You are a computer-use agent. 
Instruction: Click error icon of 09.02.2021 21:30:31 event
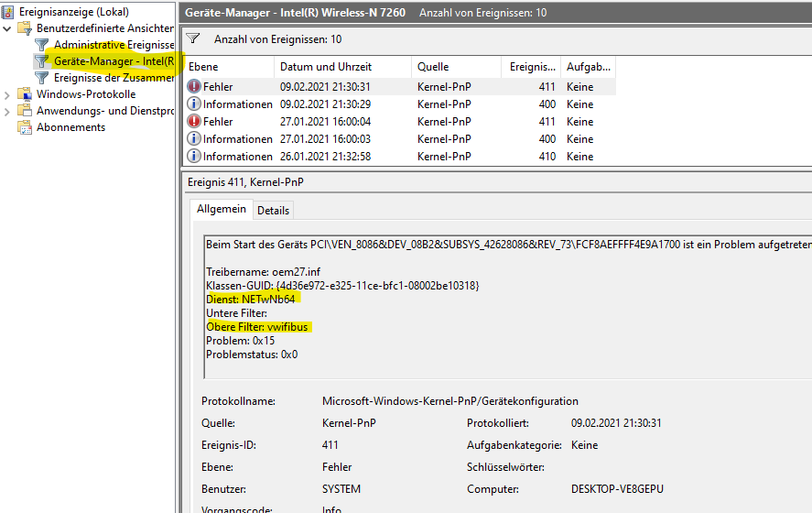click(x=194, y=86)
